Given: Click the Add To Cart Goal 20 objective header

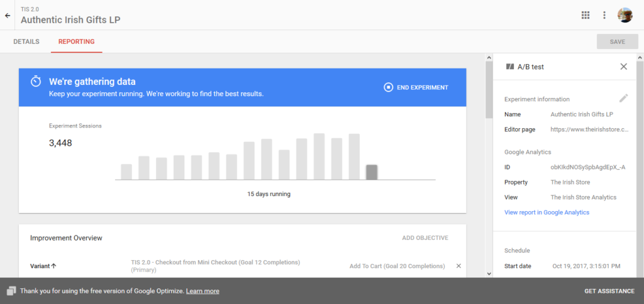Looking at the screenshot, I should [397, 266].
